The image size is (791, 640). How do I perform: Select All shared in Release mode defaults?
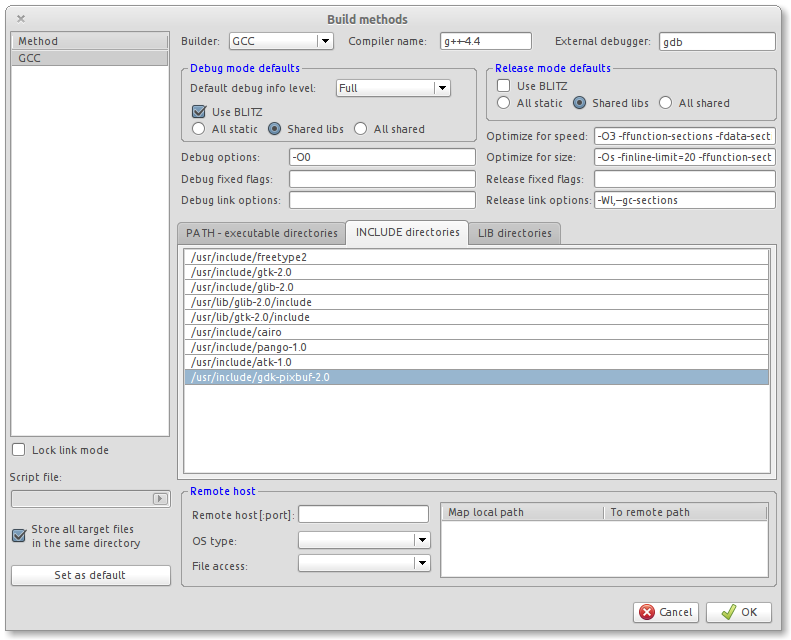tap(666, 103)
